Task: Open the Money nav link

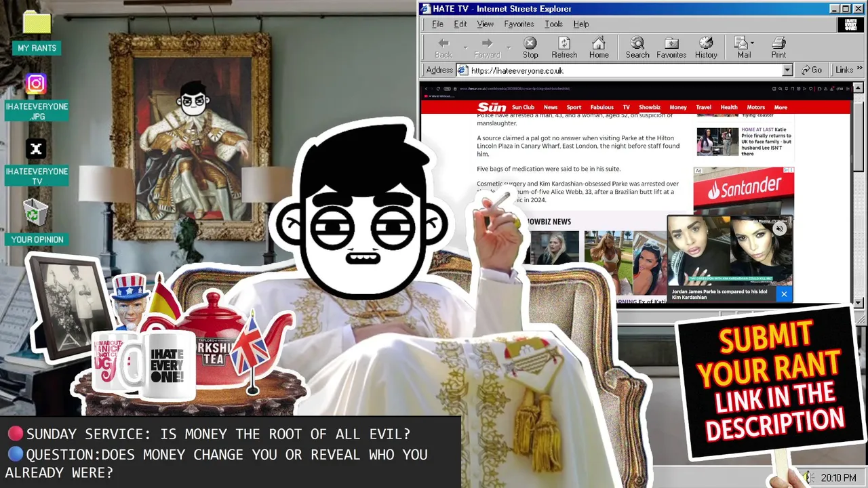Action: 678,107
